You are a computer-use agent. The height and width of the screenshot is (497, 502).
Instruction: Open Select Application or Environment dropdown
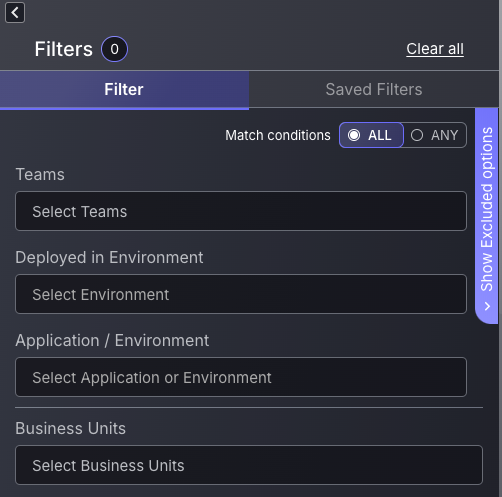[241, 377]
